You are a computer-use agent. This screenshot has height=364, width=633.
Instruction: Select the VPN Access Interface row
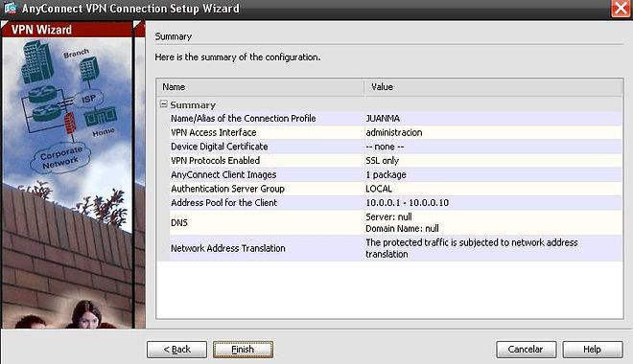point(395,132)
